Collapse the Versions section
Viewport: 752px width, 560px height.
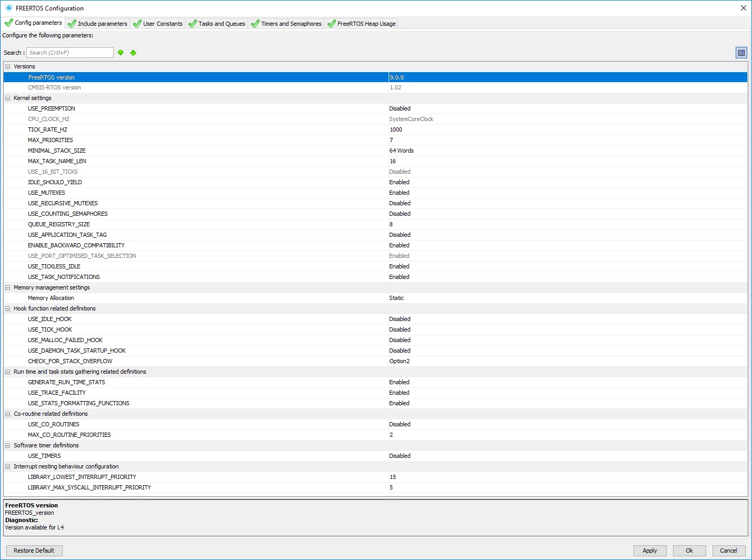point(8,66)
